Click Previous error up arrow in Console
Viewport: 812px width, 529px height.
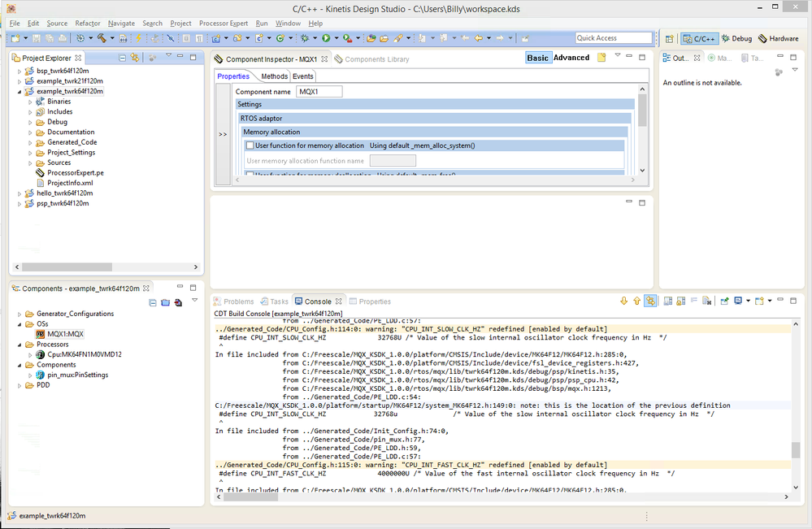pyautogui.click(x=636, y=301)
